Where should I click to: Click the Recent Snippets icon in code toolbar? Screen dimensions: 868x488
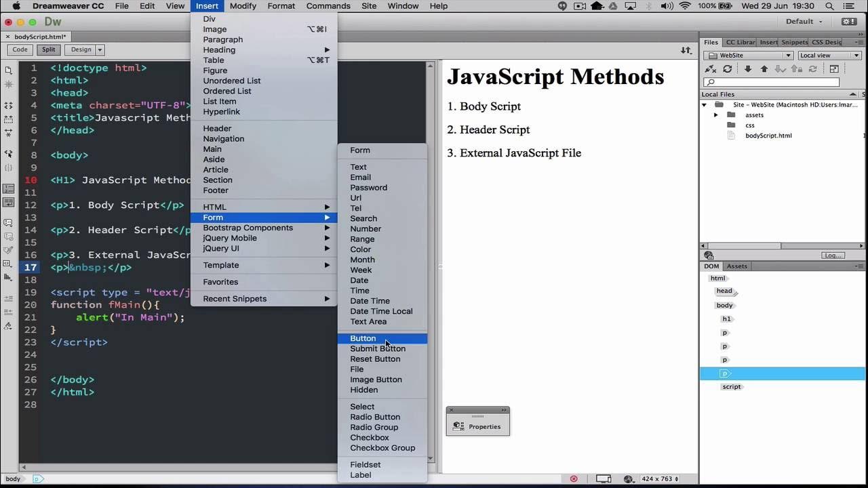click(x=8, y=264)
